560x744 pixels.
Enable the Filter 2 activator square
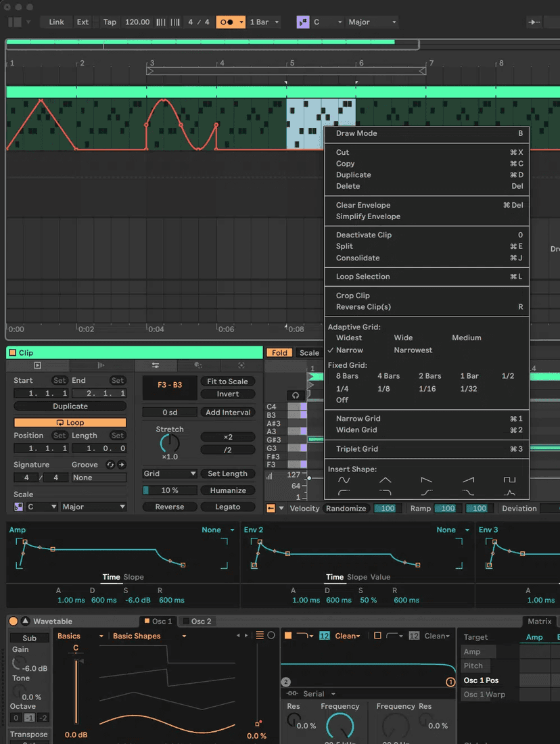377,635
